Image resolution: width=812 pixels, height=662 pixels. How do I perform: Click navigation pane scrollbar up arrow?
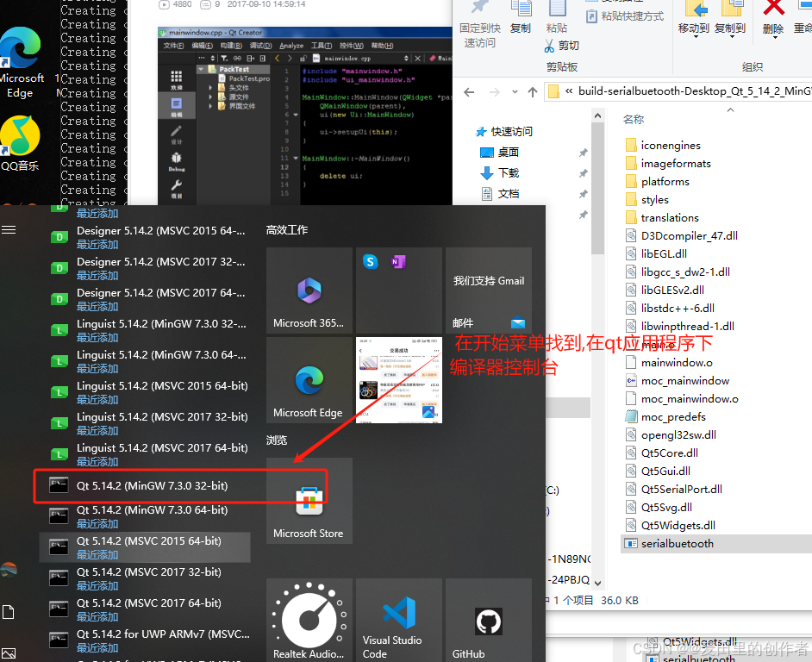point(597,116)
